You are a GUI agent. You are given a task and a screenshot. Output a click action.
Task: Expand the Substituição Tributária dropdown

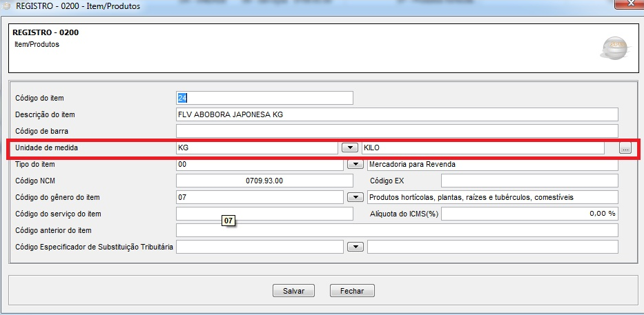coord(355,246)
